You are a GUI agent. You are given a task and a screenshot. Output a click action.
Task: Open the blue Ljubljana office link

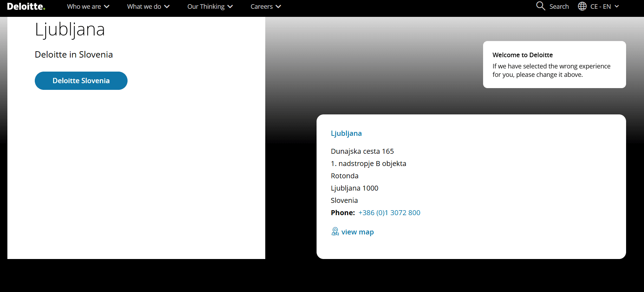point(346,133)
